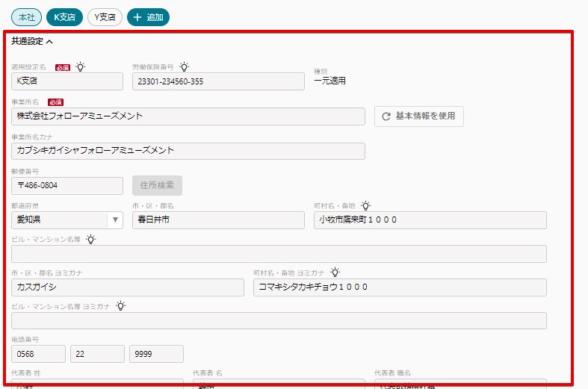This screenshot has height=389, width=588.
Task: Click the plus icon on 追加 button
Action: pyautogui.click(x=137, y=17)
